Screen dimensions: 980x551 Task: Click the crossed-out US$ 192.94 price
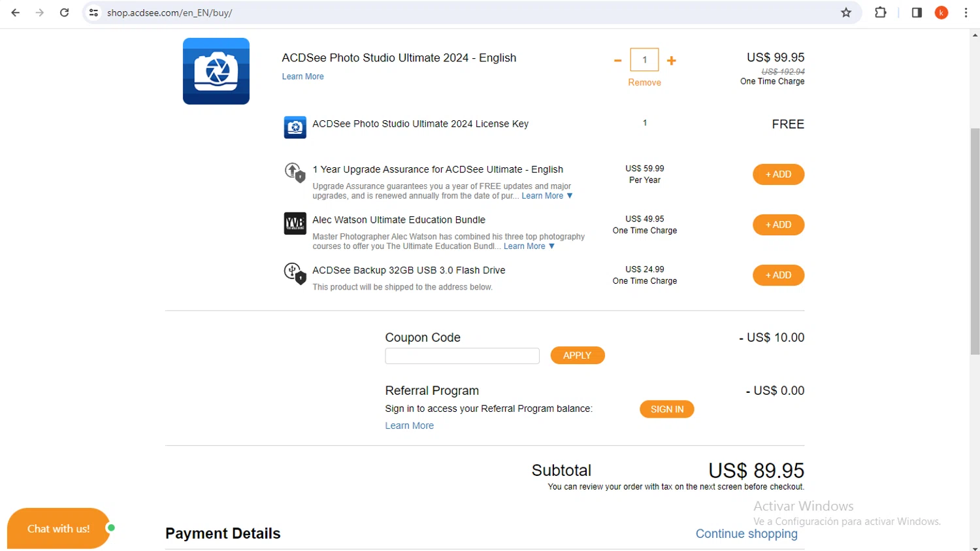783,71
